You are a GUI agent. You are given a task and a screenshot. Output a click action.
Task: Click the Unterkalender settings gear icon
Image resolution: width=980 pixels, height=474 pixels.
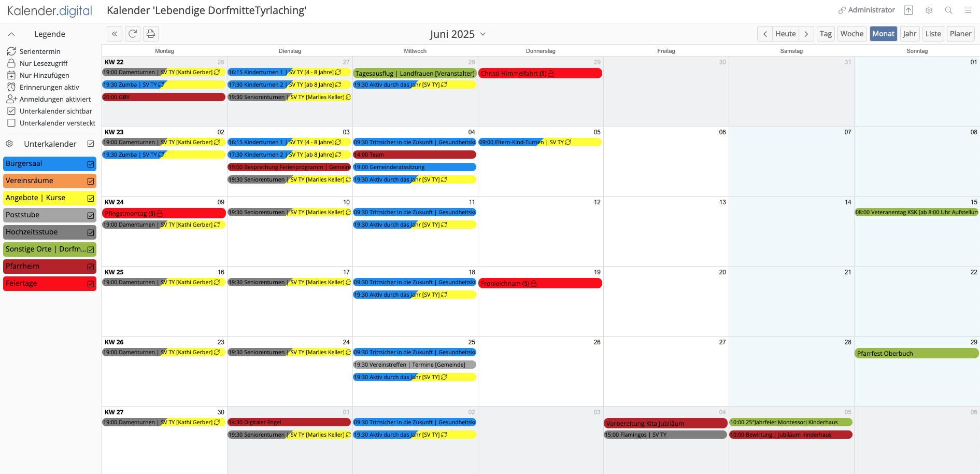pyautogui.click(x=9, y=144)
